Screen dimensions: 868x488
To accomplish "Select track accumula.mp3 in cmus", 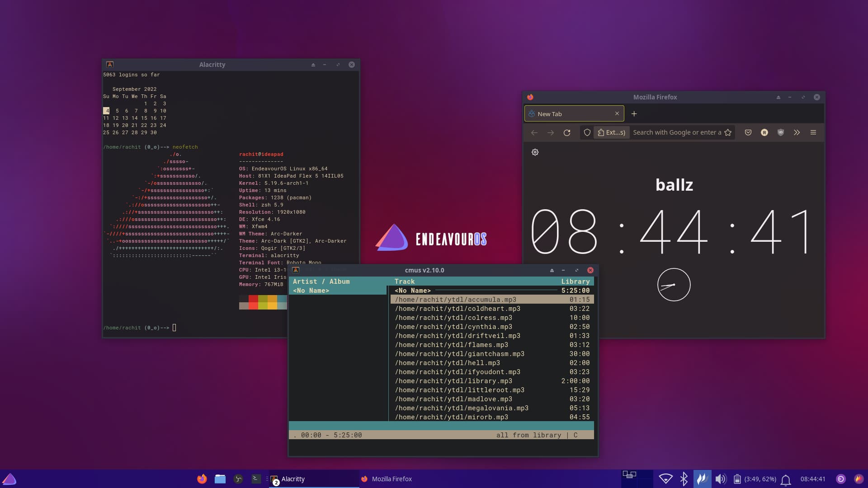I will coord(492,300).
